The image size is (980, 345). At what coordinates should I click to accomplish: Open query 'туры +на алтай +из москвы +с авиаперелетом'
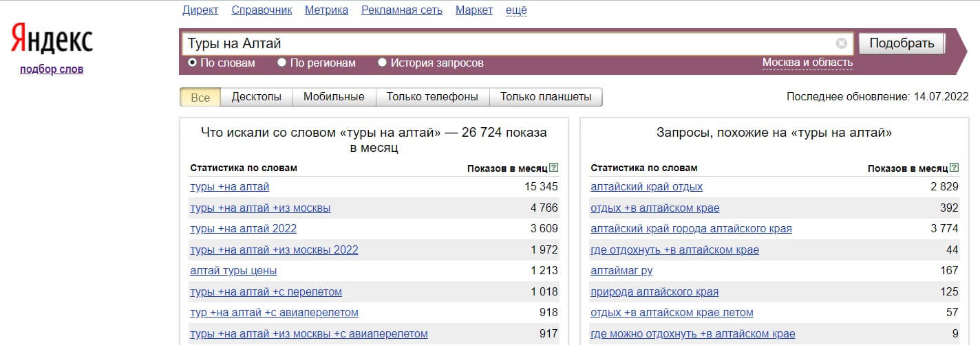coord(309,333)
